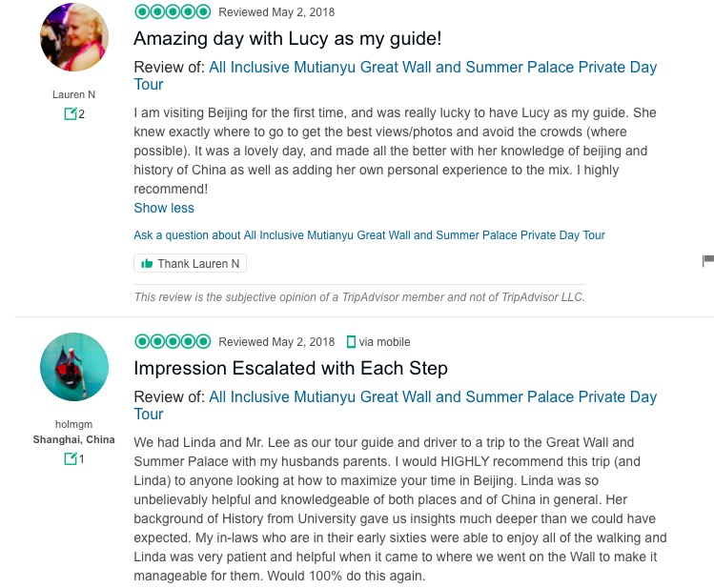Click the report flag icon beside the review
The image size is (714, 588).
point(707,261)
